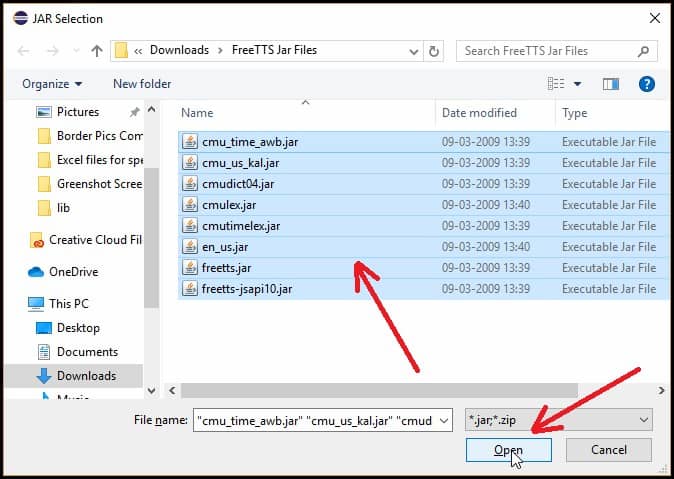The height and width of the screenshot is (479, 674).
Task: Open the *.jar;*.zip file type dropdown
Action: click(558, 420)
